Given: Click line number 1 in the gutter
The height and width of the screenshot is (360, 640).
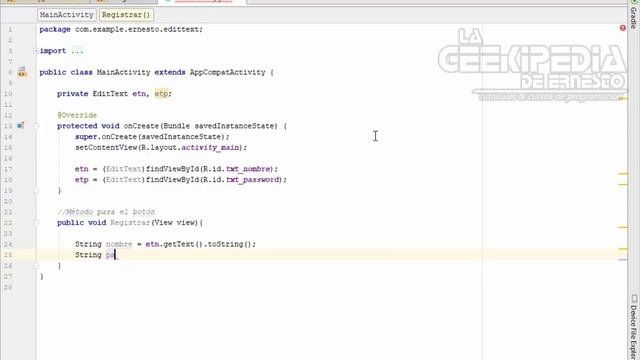Looking at the screenshot, I should 10,29.
